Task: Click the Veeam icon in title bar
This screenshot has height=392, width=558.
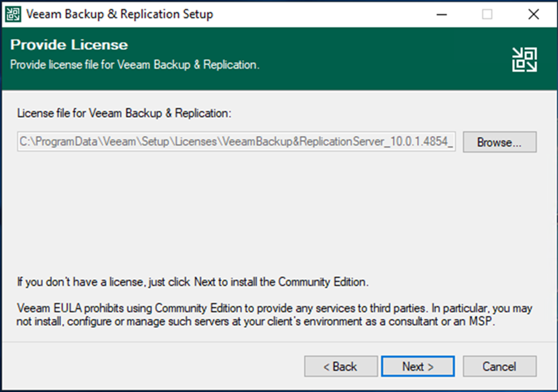Action: tap(13, 14)
